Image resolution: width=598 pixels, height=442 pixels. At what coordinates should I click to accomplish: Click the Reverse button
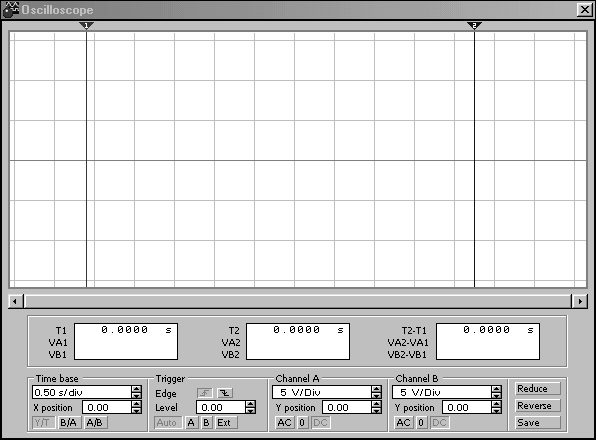(538, 406)
